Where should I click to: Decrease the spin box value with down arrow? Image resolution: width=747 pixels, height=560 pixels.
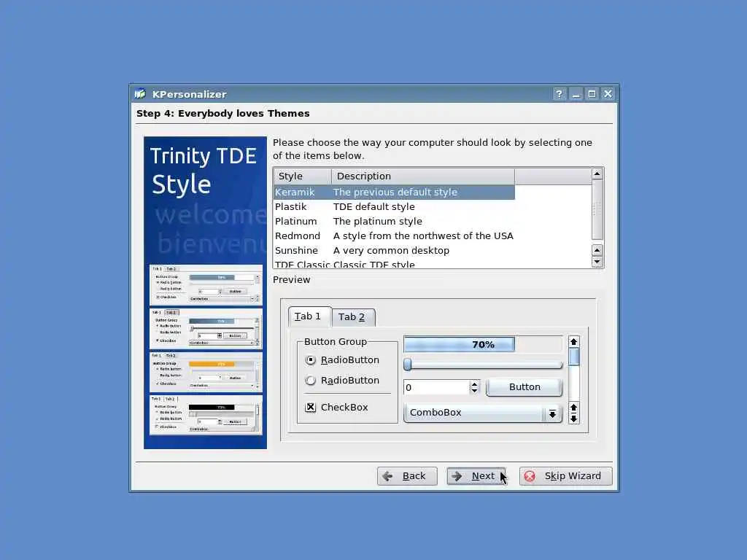(474, 391)
